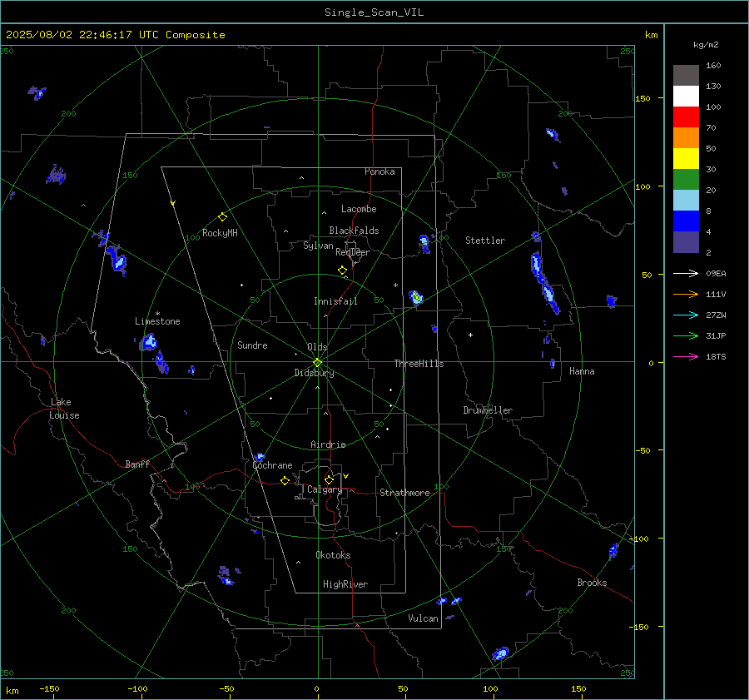This screenshot has width=749, height=700.
Task: Click the cyan 27ZW arrow icon
Action: click(686, 315)
